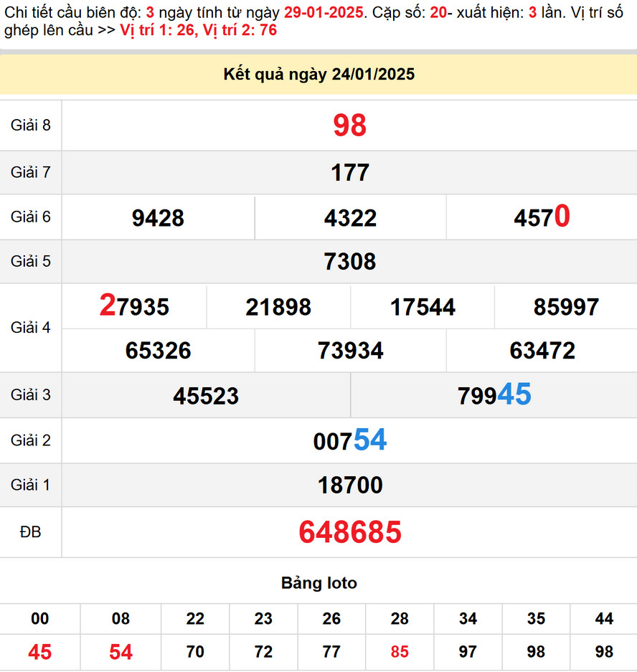Click Giải 5 result 7308
The height and width of the screenshot is (672, 637).
(x=349, y=262)
